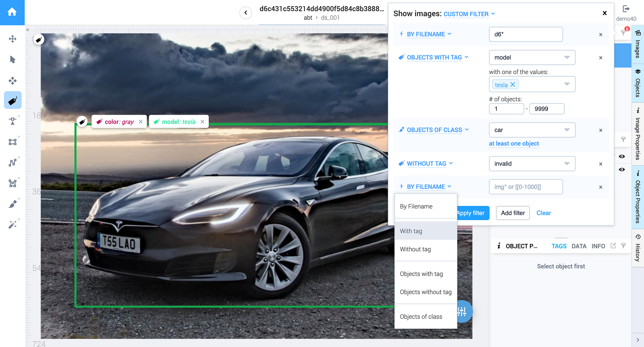The height and width of the screenshot is (347, 644).
Task: Open the model tag dropdown
Action: pyautogui.click(x=532, y=57)
